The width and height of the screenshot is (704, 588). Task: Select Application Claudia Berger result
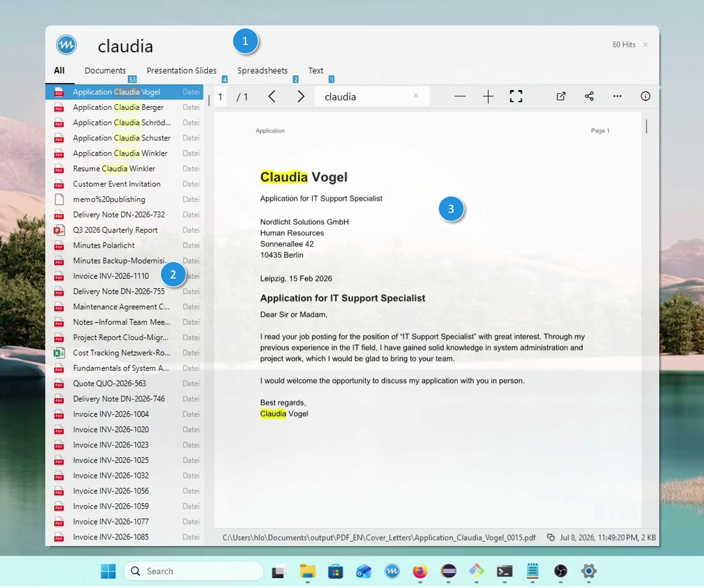click(x=124, y=107)
